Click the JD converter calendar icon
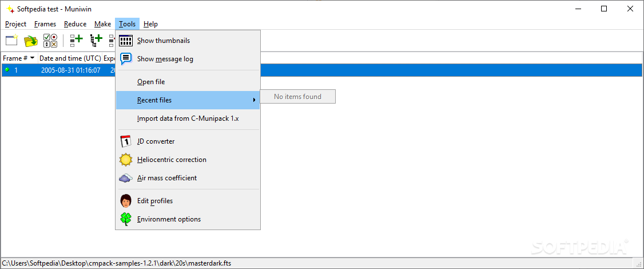 (126, 141)
